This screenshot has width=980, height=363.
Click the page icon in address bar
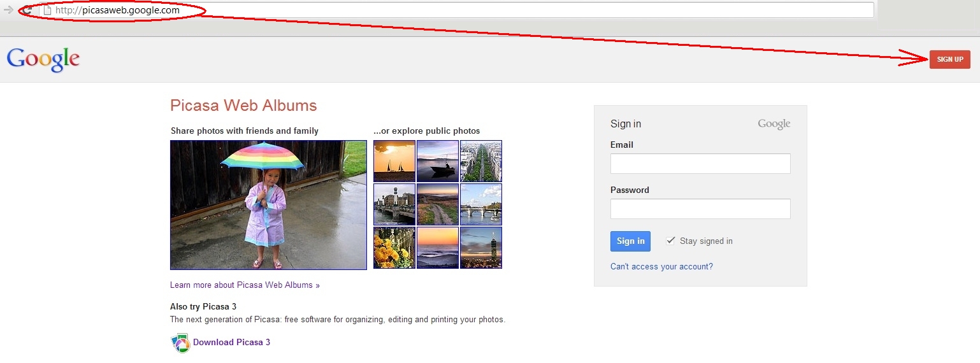click(47, 10)
